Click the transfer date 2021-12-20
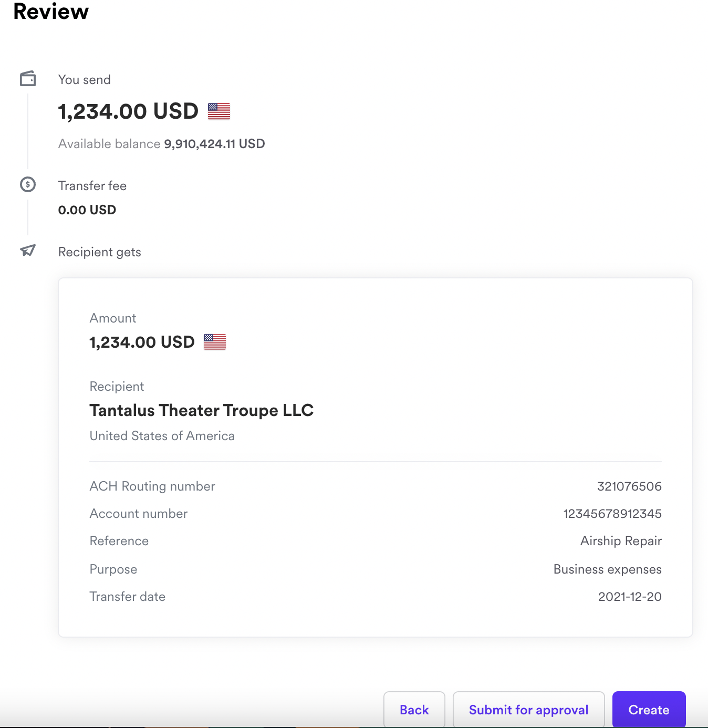This screenshot has width=708, height=728. [630, 597]
